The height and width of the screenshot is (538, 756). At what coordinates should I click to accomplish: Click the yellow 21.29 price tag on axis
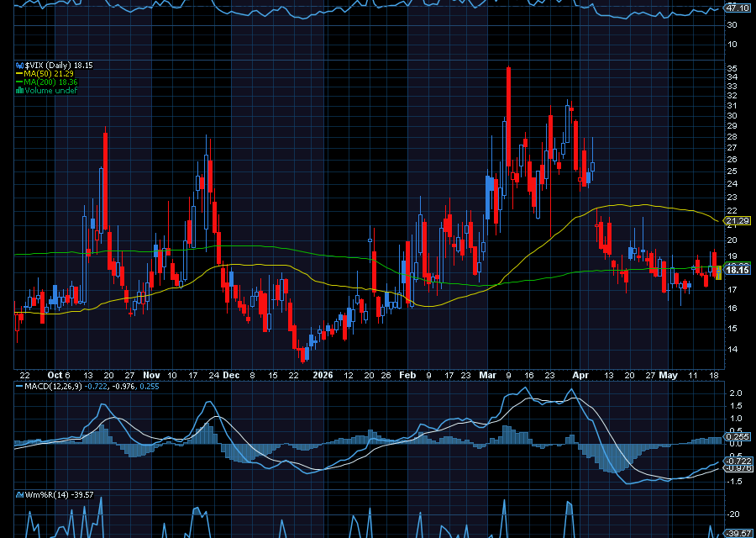pyautogui.click(x=738, y=221)
